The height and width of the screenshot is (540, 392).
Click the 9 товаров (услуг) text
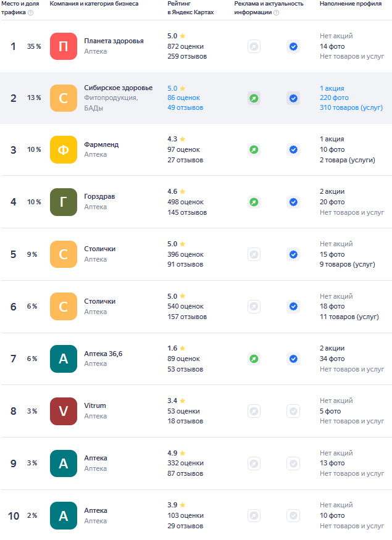tap(347, 265)
